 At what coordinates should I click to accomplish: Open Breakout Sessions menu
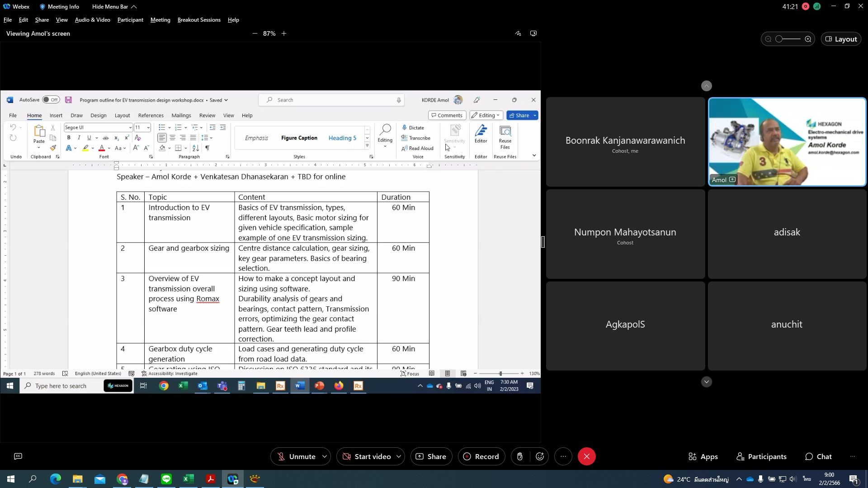click(x=199, y=20)
